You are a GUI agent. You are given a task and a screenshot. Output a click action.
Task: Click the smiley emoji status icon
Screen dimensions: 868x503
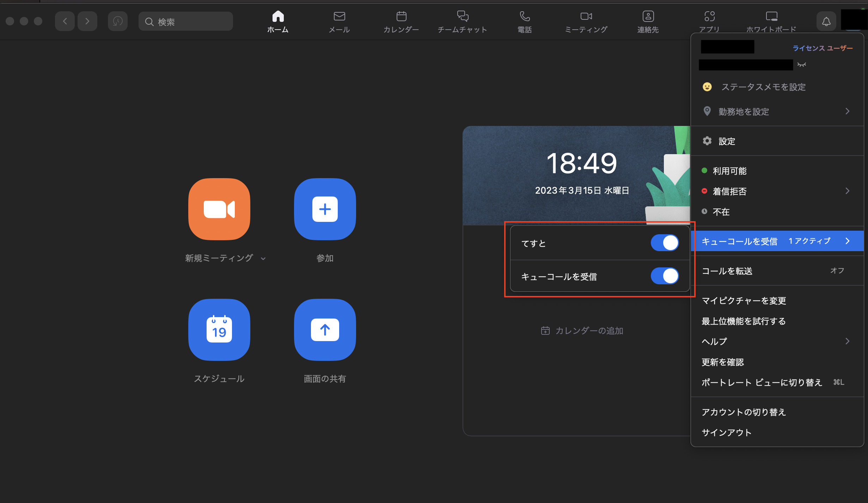click(707, 87)
